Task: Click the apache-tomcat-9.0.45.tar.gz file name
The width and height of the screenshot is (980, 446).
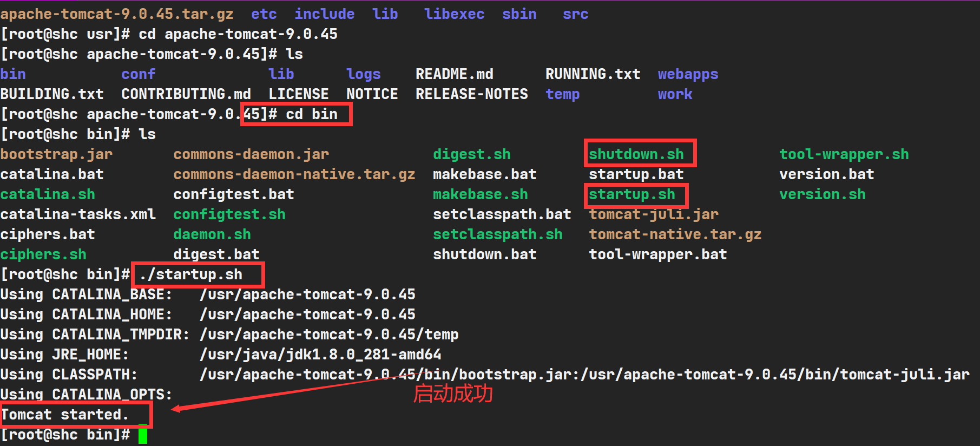Action: pos(117,14)
